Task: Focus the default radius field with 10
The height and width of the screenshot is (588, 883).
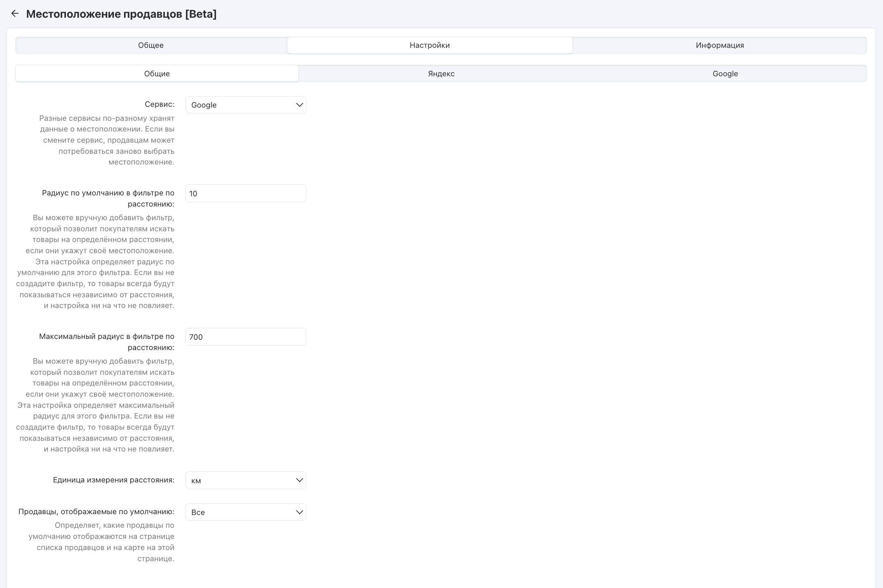Action: point(245,193)
